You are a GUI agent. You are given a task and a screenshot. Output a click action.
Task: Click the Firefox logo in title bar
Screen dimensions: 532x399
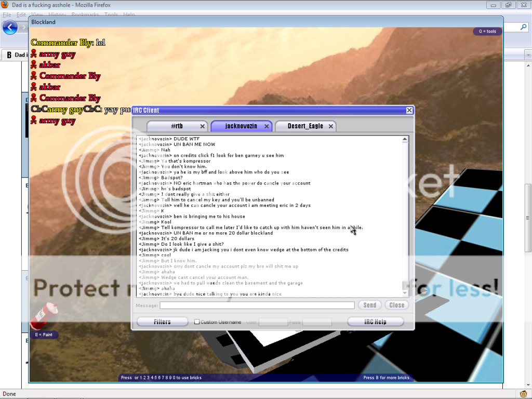[5, 5]
